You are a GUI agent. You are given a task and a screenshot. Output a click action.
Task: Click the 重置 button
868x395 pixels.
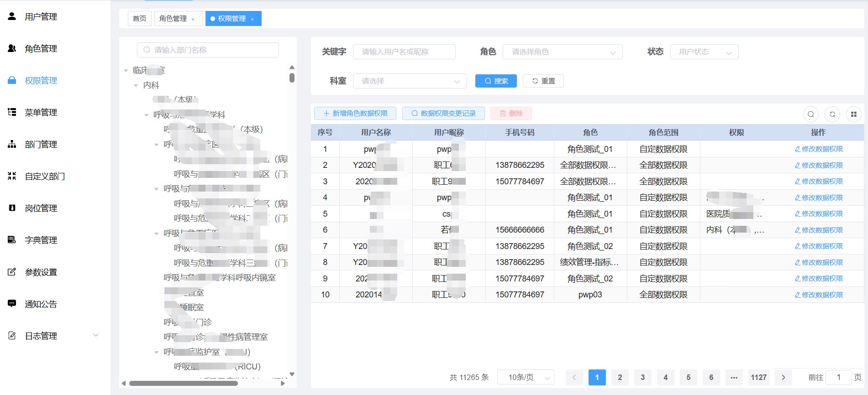point(543,81)
